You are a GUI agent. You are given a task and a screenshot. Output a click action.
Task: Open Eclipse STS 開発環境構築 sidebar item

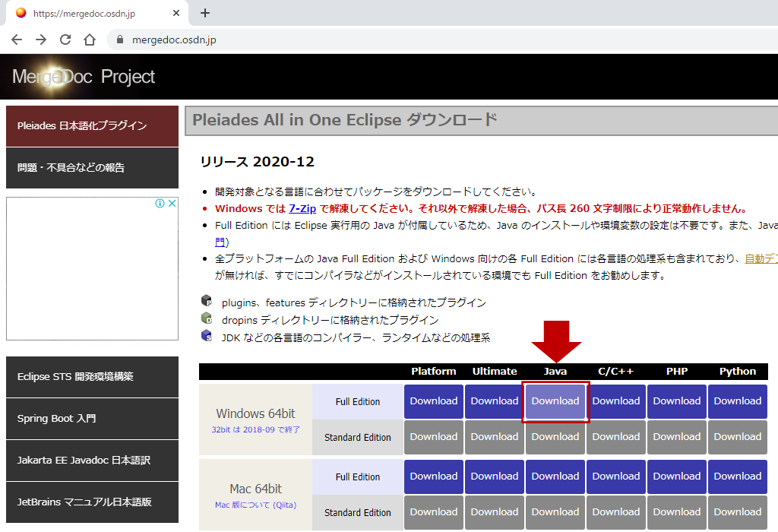(x=92, y=377)
